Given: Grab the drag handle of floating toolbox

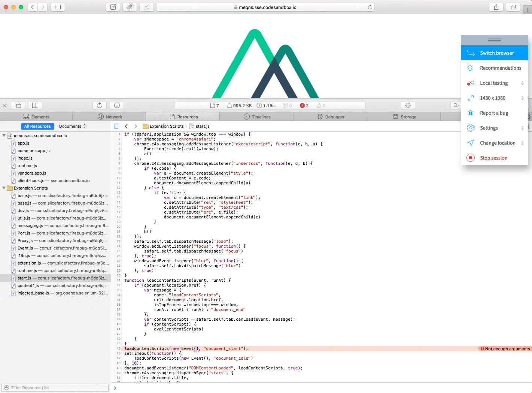Looking at the screenshot, I should coord(494,40).
